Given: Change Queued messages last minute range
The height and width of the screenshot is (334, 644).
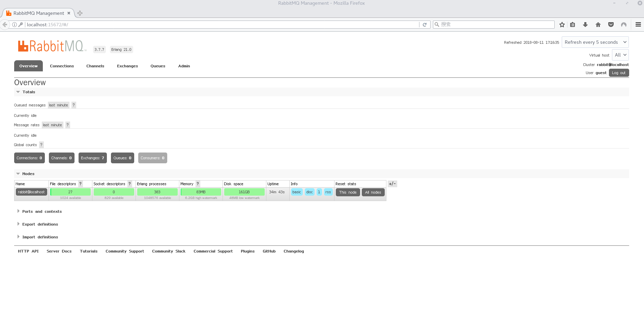Looking at the screenshot, I should click(59, 105).
